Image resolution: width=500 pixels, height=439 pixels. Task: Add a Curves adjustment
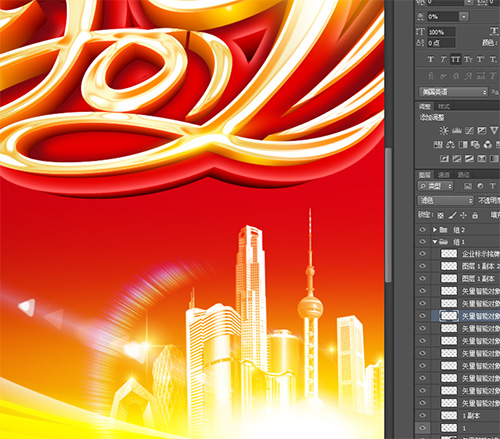click(469, 130)
